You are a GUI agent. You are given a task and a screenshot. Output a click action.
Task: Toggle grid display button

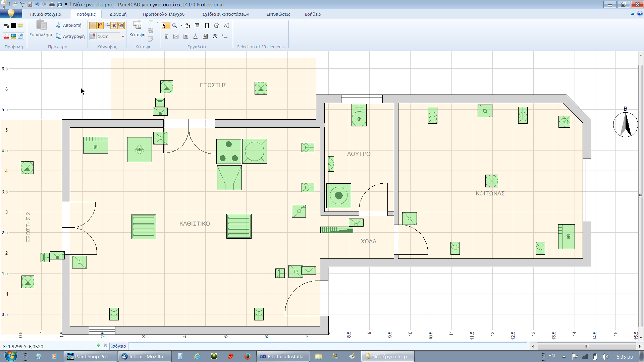[x=93, y=25]
